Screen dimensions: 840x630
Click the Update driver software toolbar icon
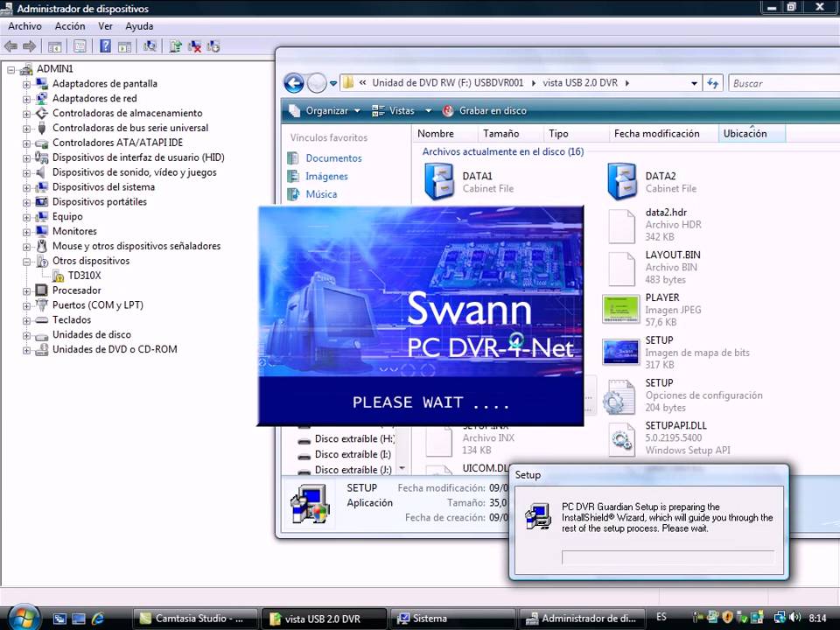(176, 46)
